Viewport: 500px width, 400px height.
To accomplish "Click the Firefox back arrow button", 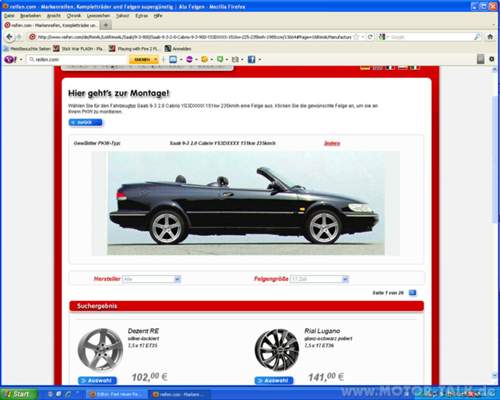I will (x=9, y=37).
